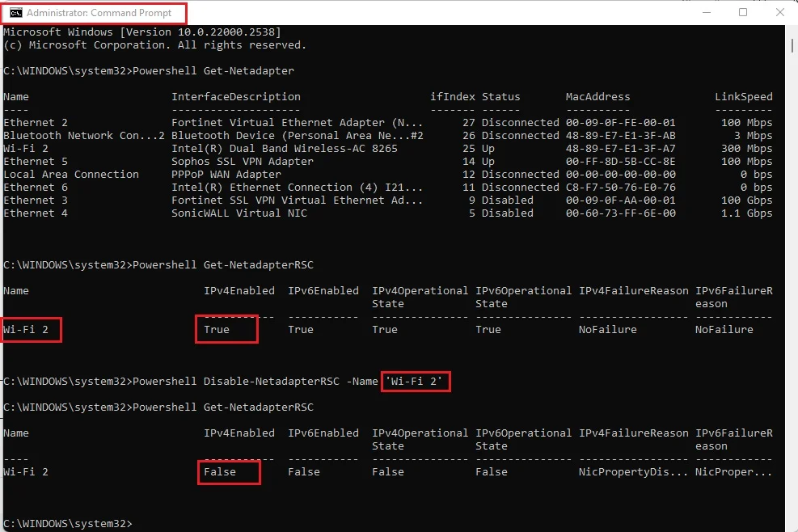The image size is (798, 532).
Task: Select the Administrator: Command Prompt title text
Action: click(101, 12)
